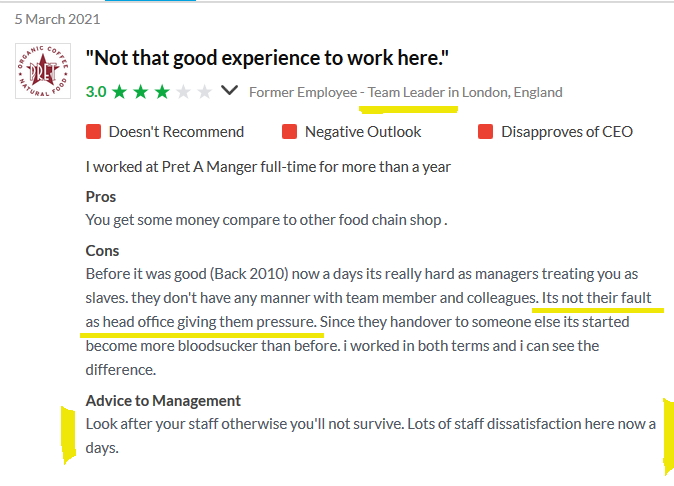Screen dimensions: 674x486
Task: Click the red square beside Negative Outlook
Action: click(x=290, y=132)
